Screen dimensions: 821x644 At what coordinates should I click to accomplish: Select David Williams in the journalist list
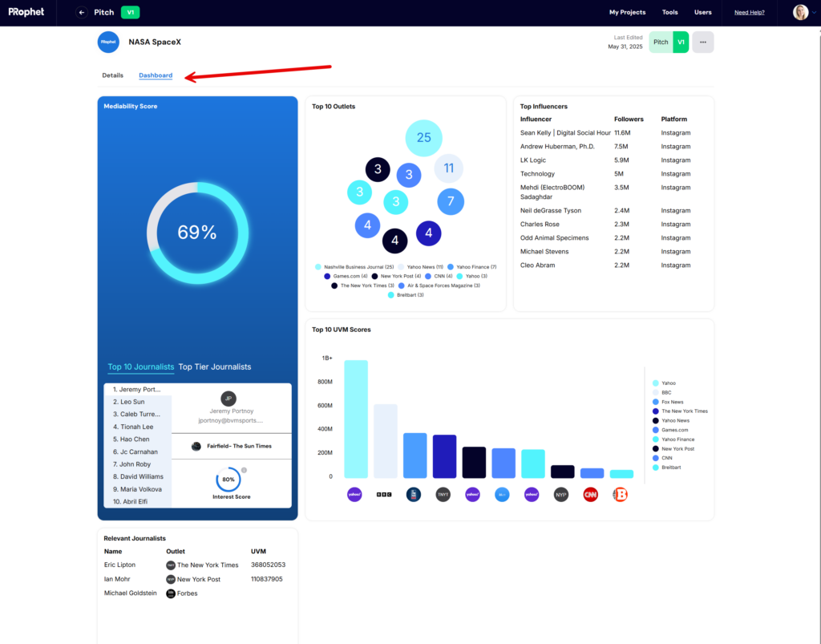[x=138, y=477]
